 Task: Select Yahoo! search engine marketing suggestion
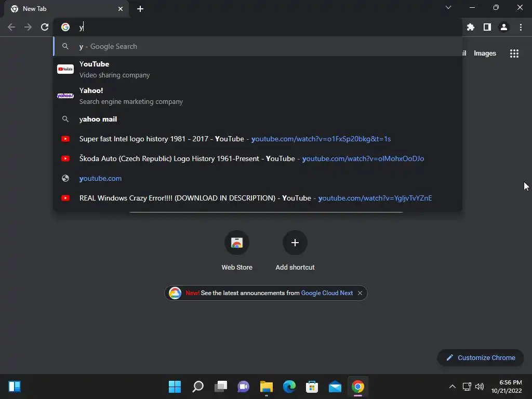coord(258,96)
